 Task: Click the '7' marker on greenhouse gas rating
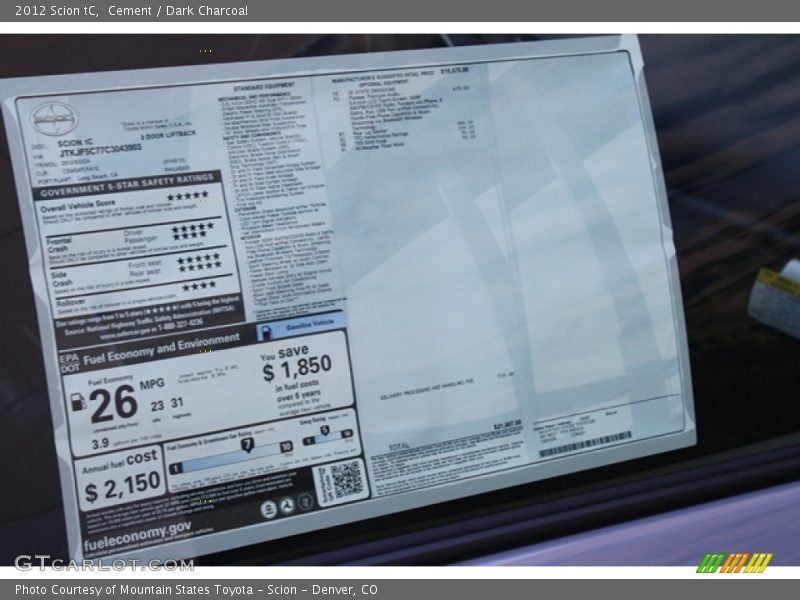pos(247,445)
